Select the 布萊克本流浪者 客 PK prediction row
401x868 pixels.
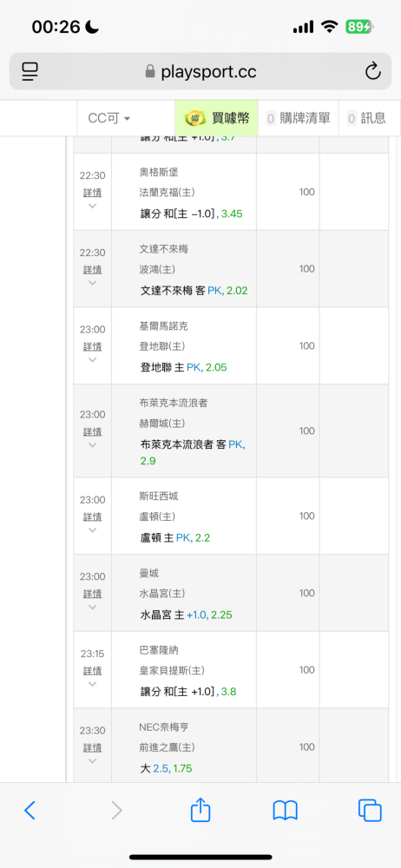tap(193, 451)
